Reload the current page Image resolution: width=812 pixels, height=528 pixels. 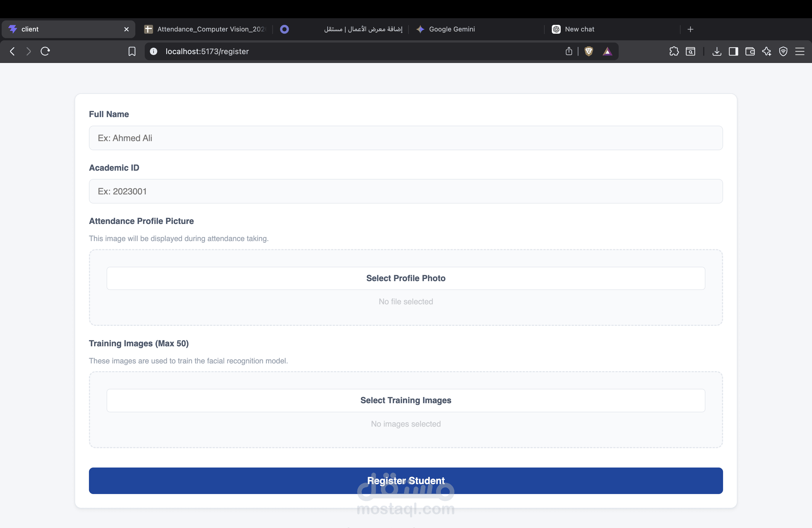point(45,51)
